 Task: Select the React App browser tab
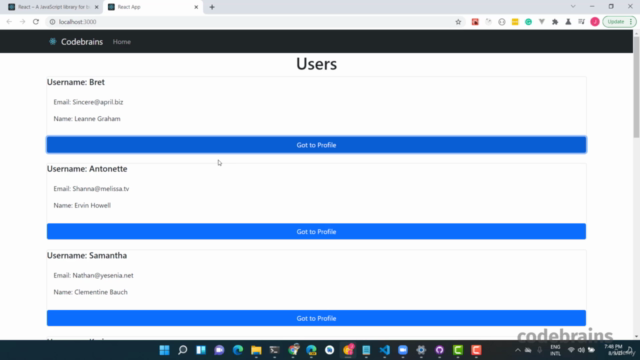pos(153,7)
